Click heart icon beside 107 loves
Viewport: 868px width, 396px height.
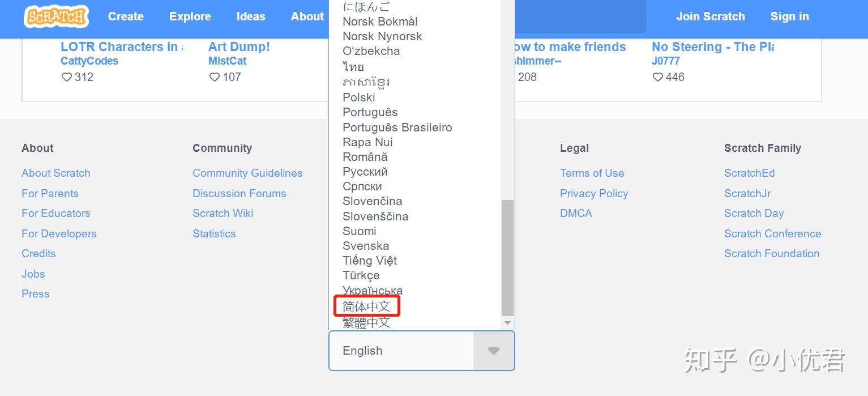click(x=215, y=77)
